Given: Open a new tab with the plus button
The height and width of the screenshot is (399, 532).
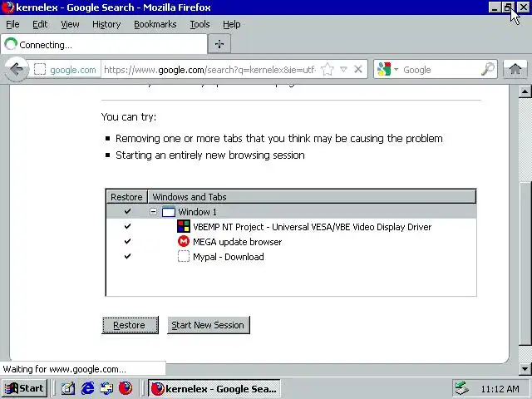Looking at the screenshot, I should tap(219, 44).
